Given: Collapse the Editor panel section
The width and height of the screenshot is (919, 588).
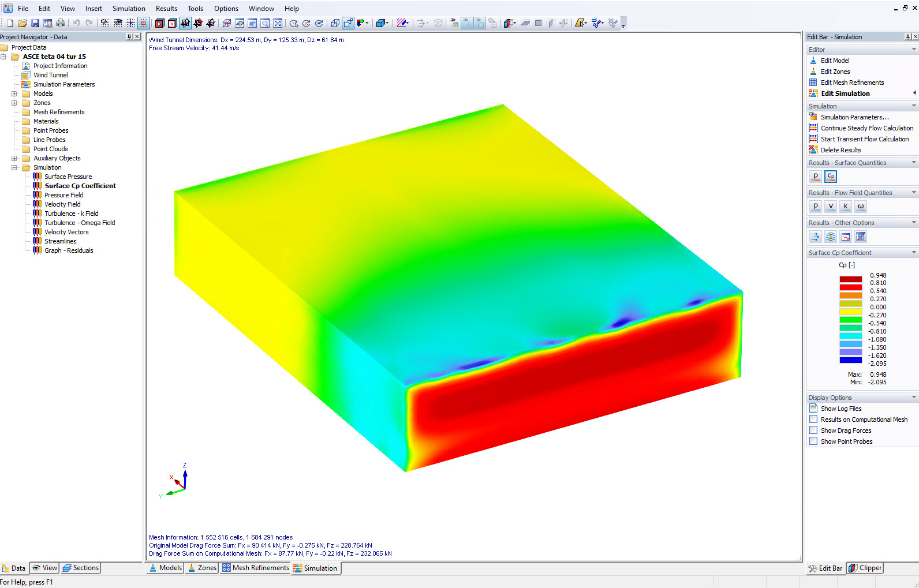Looking at the screenshot, I should [x=914, y=50].
